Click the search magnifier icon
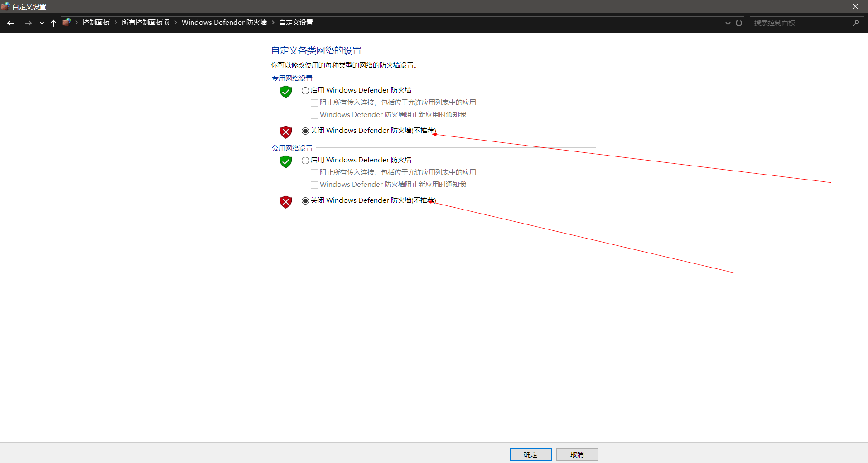The height and width of the screenshot is (463, 868). [856, 23]
